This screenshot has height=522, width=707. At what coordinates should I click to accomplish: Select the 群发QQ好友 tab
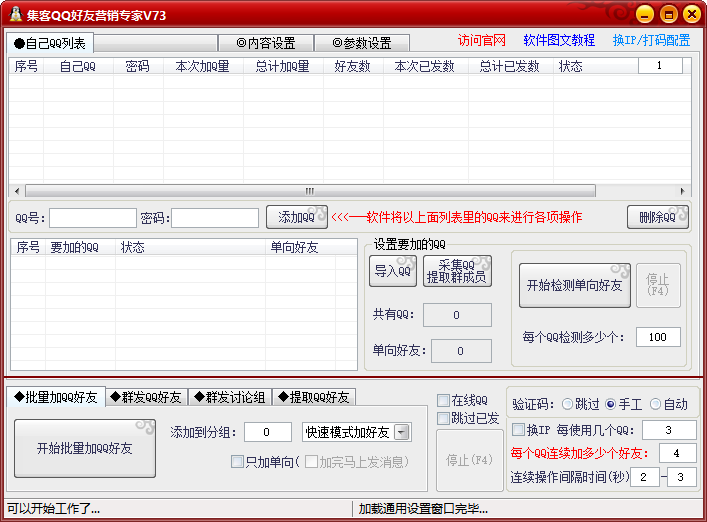(x=146, y=397)
